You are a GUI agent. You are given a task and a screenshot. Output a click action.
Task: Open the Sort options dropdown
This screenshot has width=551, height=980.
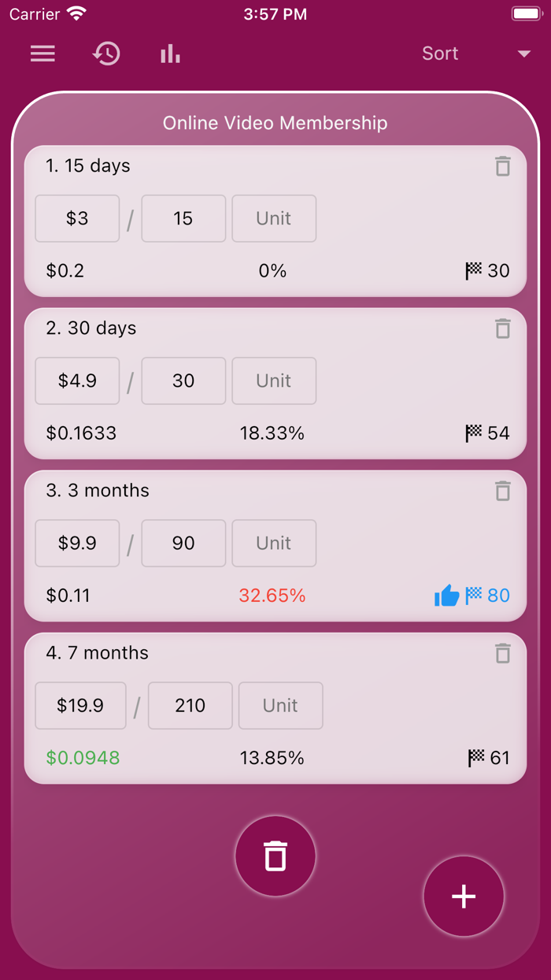coord(440,54)
